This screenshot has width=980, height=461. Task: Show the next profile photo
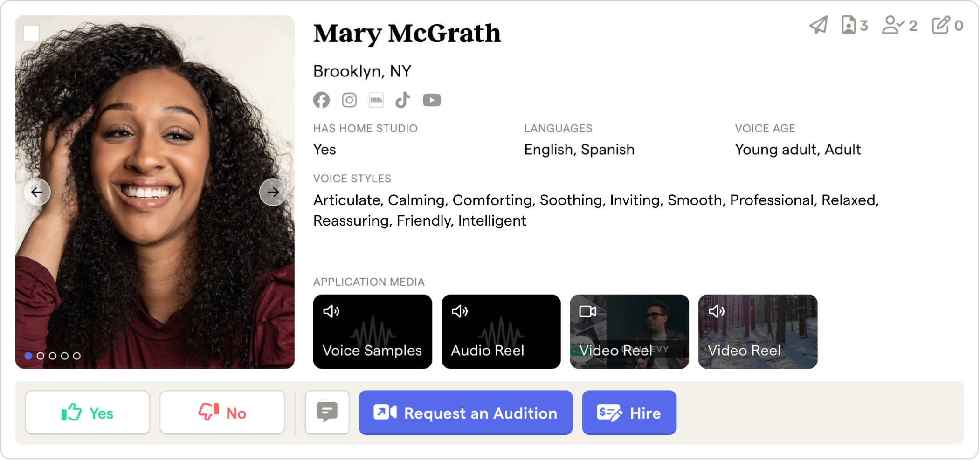(x=273, y=192)
